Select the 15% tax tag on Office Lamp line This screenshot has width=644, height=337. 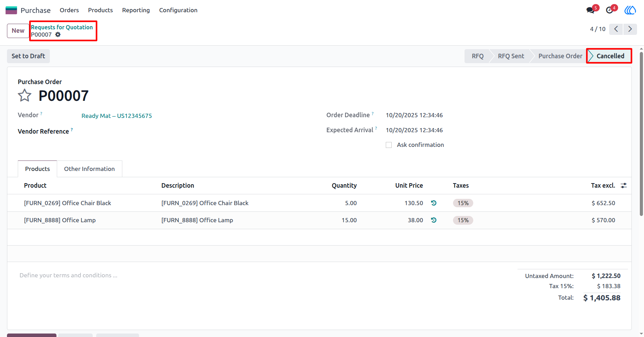coord(463,220)
